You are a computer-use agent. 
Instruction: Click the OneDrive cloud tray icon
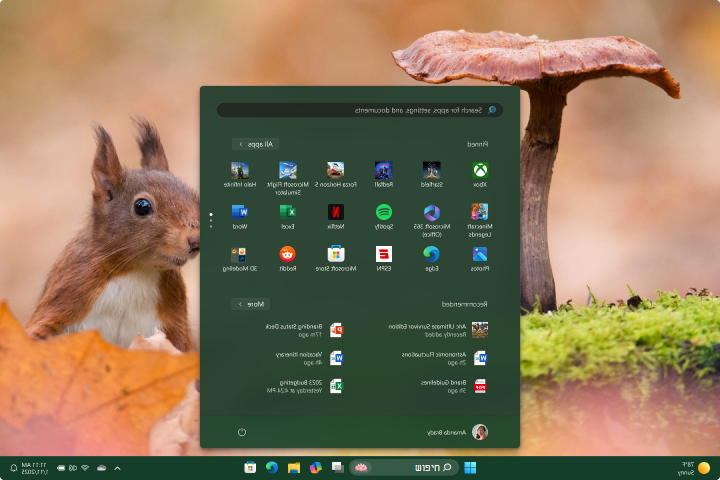101,468
